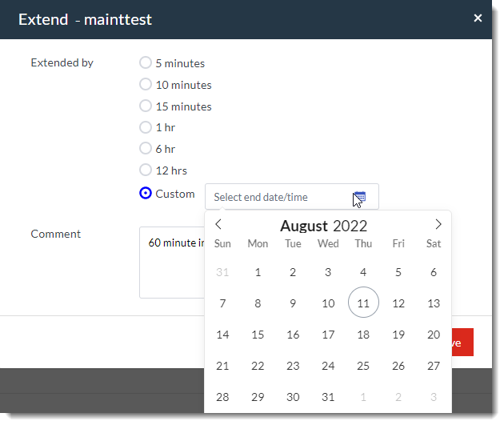
Task: Go to next month in calendar
Action: 438,225
